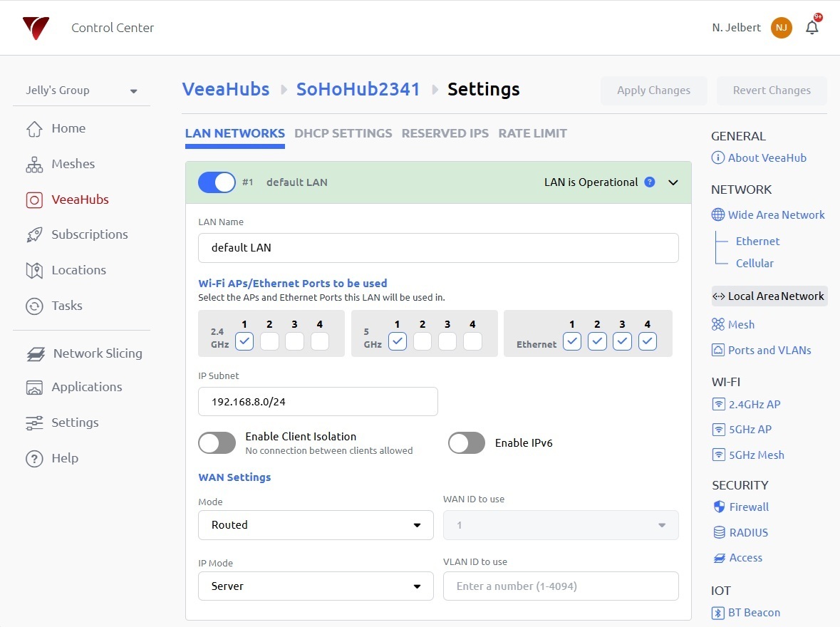Click the VLAN ID to use field
The height and width of the screenshot is (627, 840).
tap(561, 586)
